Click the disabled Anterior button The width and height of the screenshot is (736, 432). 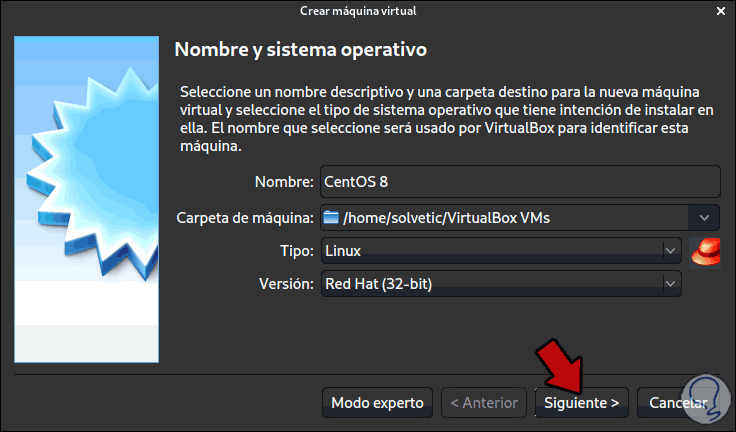coord(484,403)
